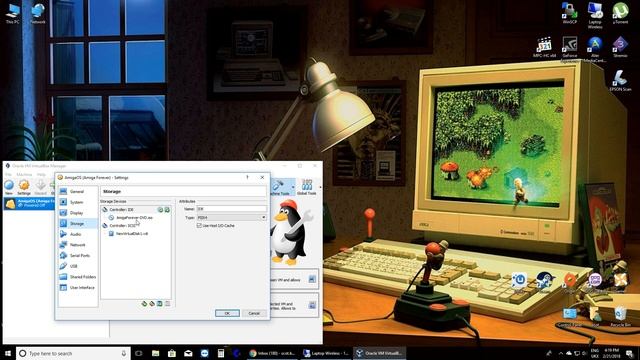The height and width of the screenshot is (360, 640).
Task: Click remove selected storage controller icon
Action: click(x=152, y=304)
